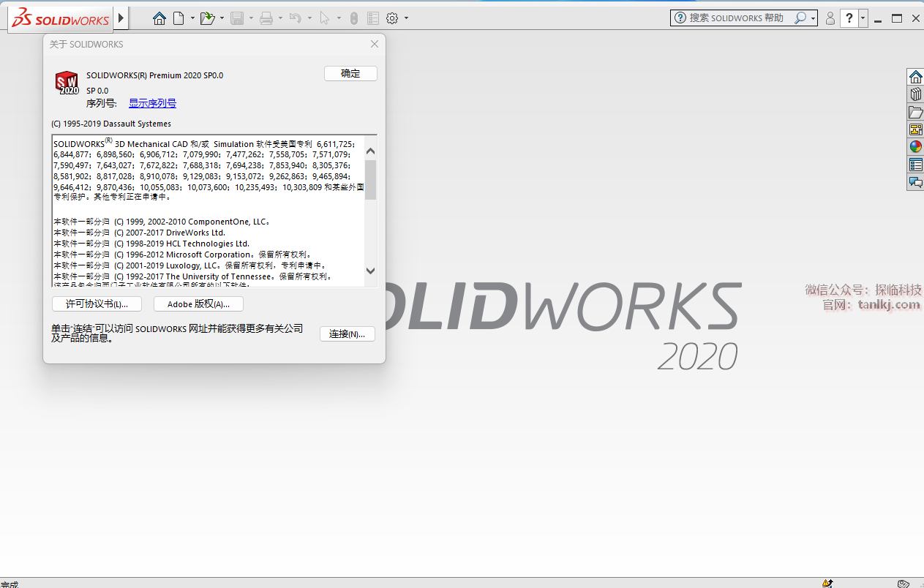
Task: Open SOLIDWORKS Forum speech bubbles tab
Action: click(x=915, y=182)
